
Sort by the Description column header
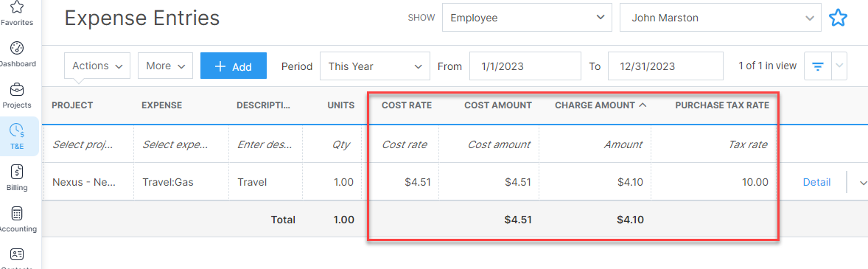264,105
